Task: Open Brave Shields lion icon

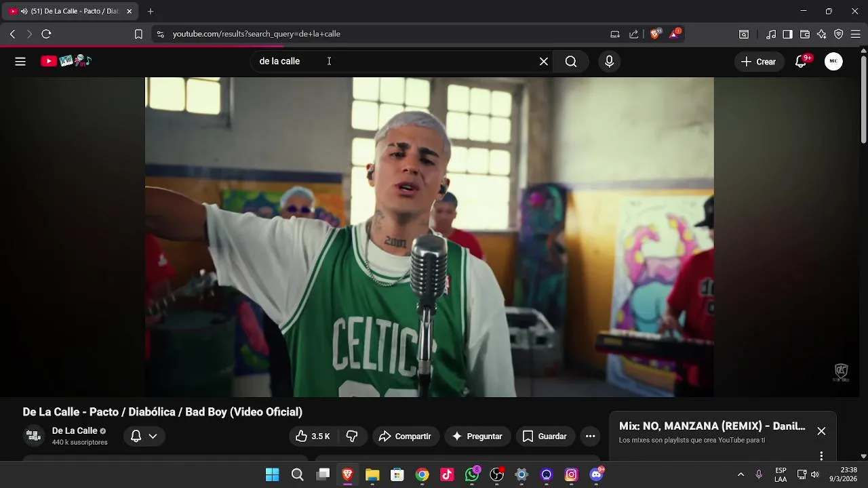Action: [x=655, y=34]
